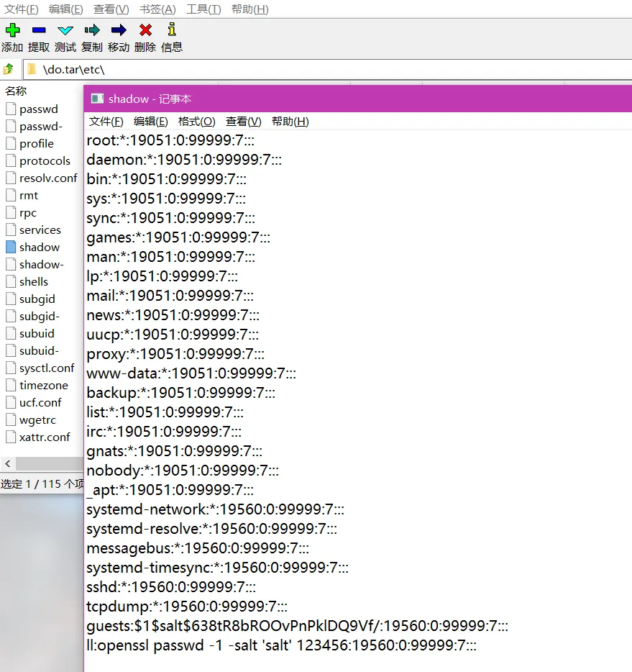
Task: Select the resolv.conf file entry
Action: coord(47,178)
